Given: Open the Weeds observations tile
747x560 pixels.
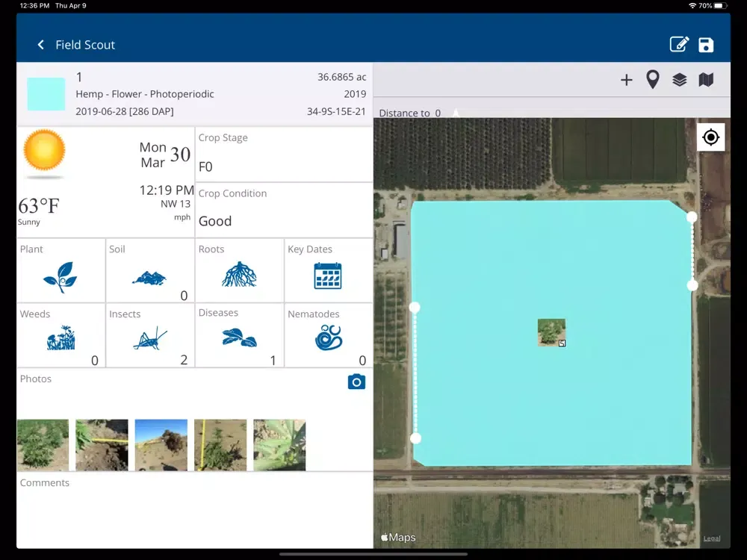Looking at the screenshot, I should (61, 335).
